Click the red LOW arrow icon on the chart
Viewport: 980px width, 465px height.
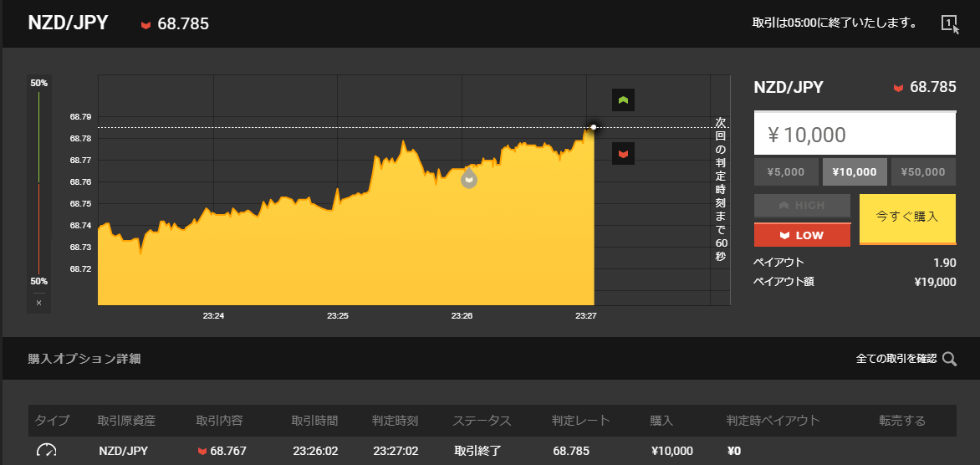click(623, 154)
